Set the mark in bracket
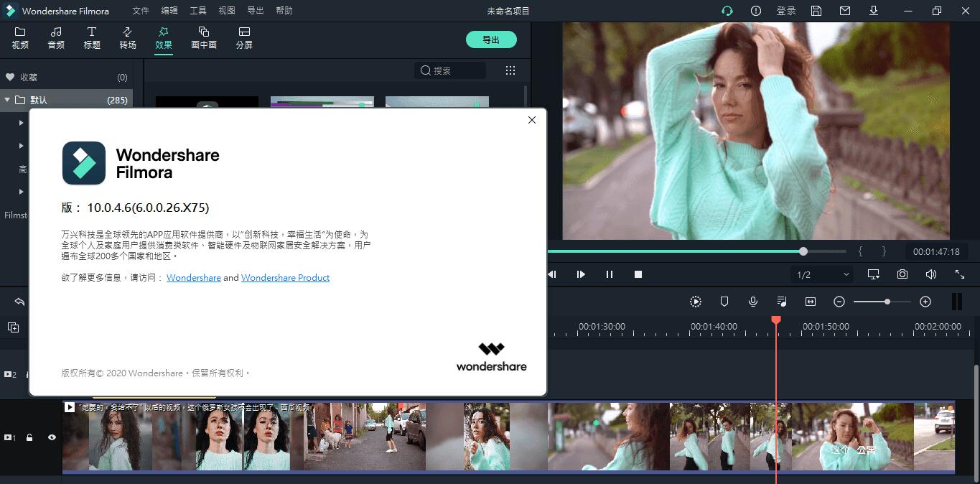This screenshot has height=484, width=980. 861,251
